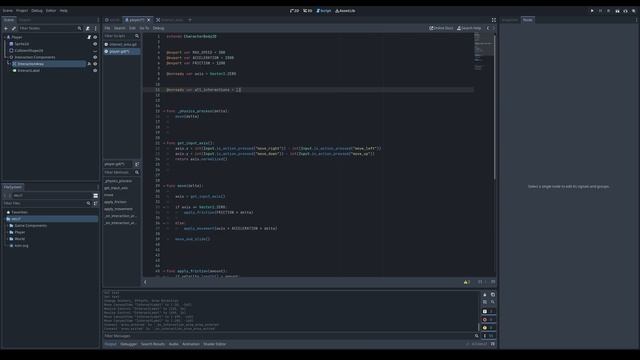Collapse duplicate messages in output panel
Viewport: 640px width, 360px height.
point(484,302)
